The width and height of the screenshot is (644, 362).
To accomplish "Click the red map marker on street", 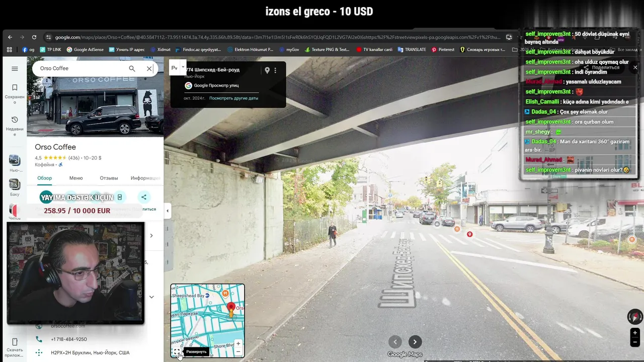I will (x=469, y=234).
